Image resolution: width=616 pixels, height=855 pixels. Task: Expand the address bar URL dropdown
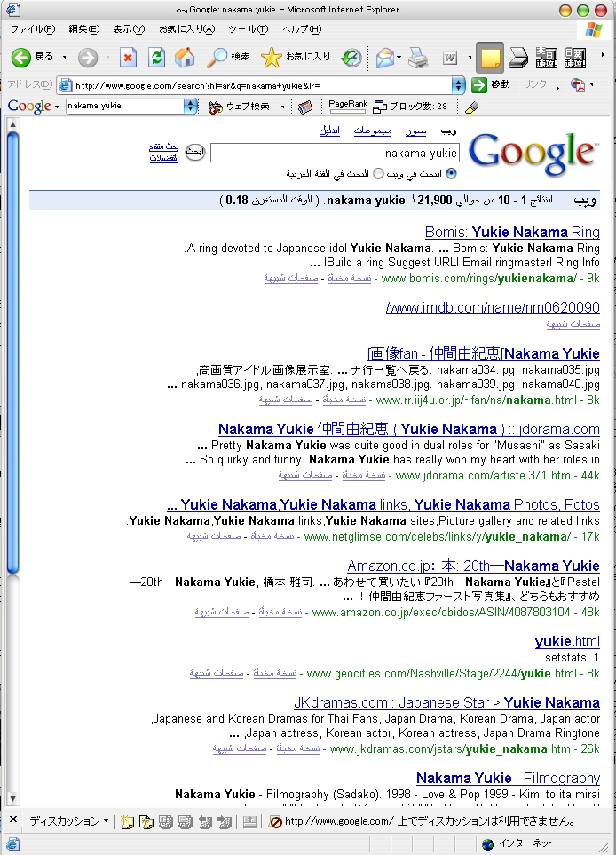(458, 85)
